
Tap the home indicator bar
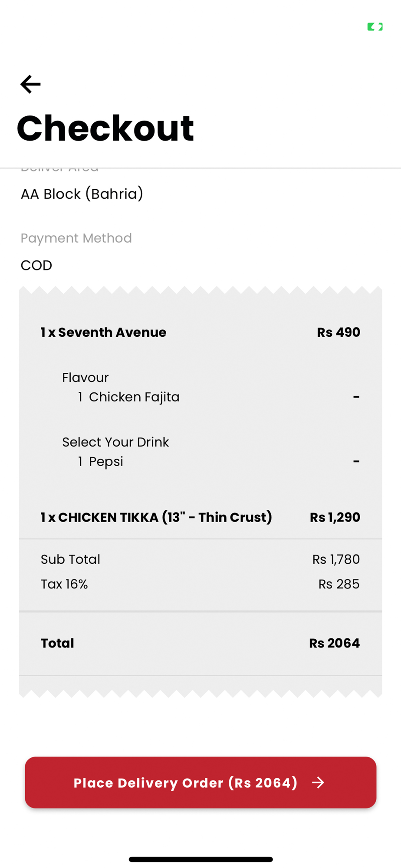tap(200, 859)
